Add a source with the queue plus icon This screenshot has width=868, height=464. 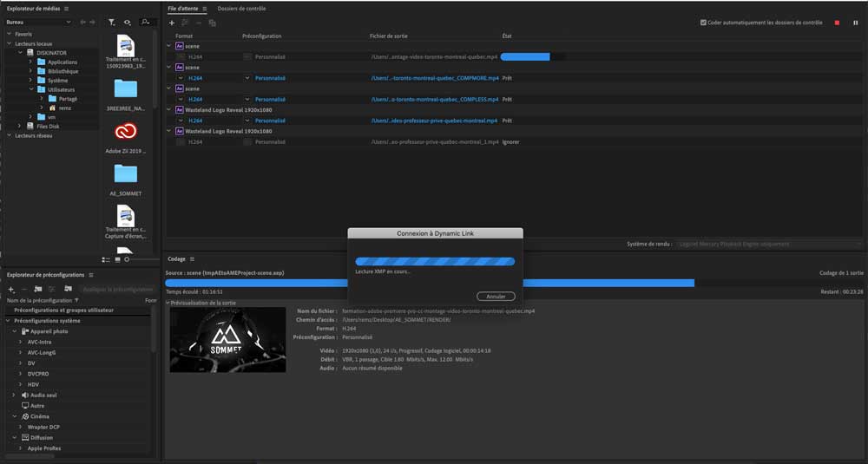pyautogui.click(x=172, y=23)
